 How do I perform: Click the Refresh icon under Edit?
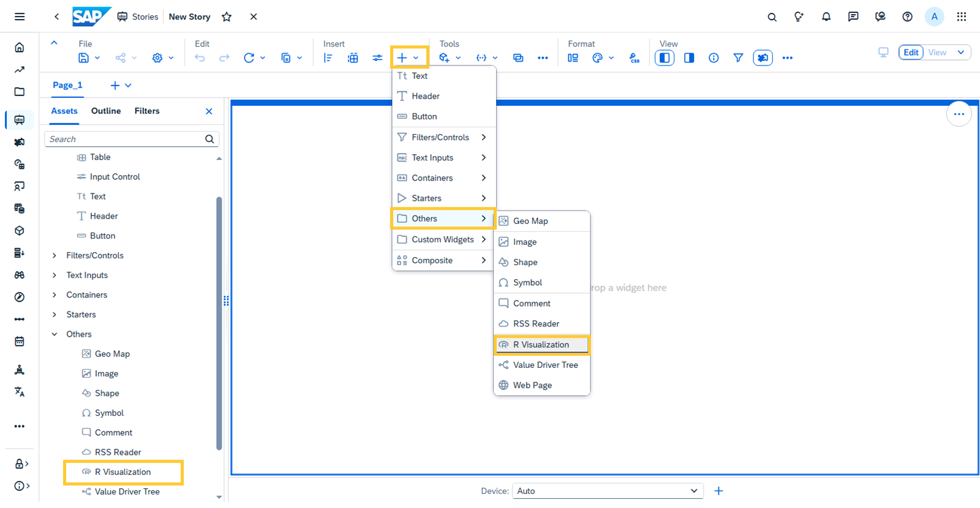pyautogui.click(x=249, y=58)
